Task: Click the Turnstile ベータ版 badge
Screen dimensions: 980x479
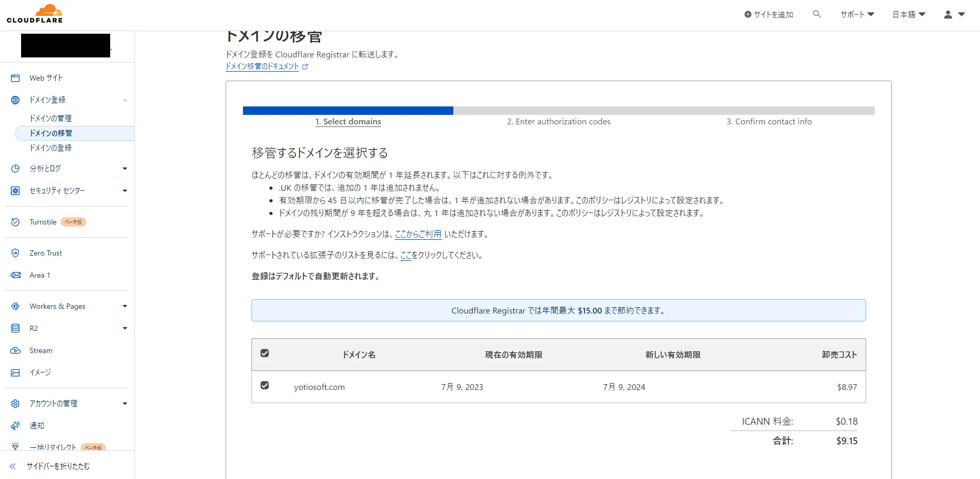Action: (x=73, y=222)
